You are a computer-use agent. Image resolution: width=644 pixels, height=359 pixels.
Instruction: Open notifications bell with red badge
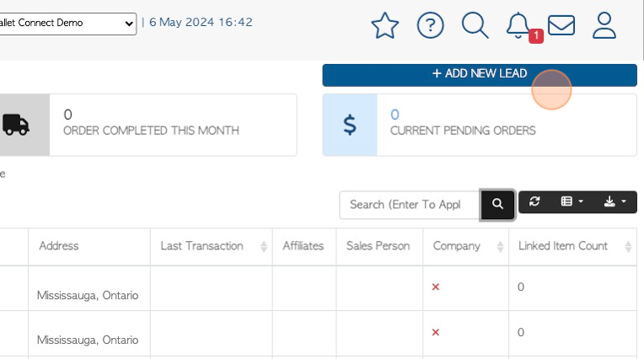tap(519, 26)
